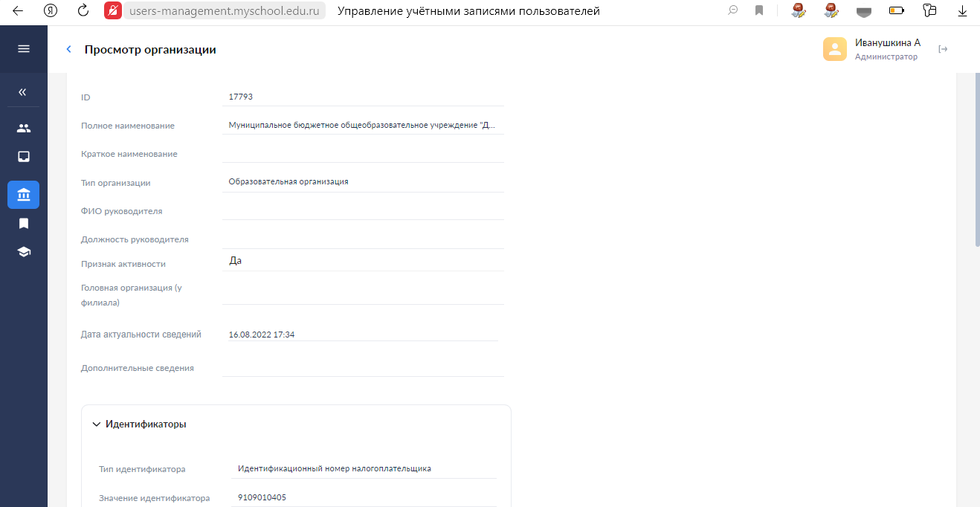Click browser back arrow button
The width and height of the screenshot is (980, 507).
pos(18,10)
